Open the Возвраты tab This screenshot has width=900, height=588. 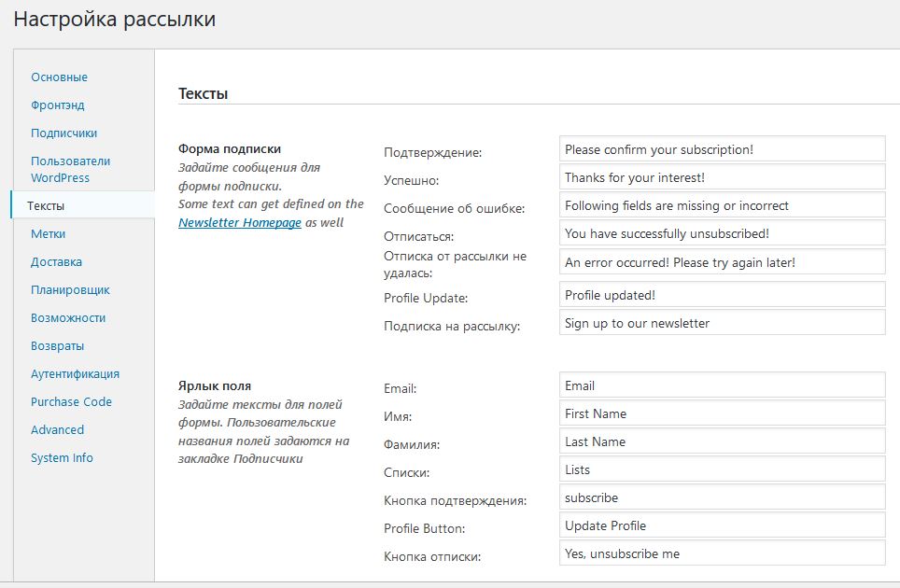pos(57,346)
